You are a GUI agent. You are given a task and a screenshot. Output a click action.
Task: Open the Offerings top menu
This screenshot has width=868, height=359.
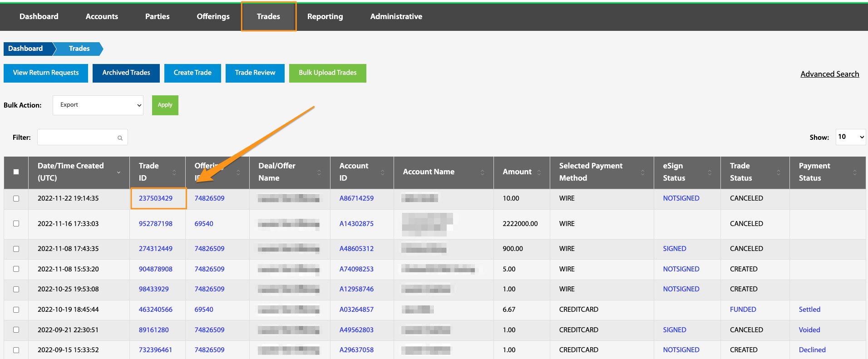213,17
